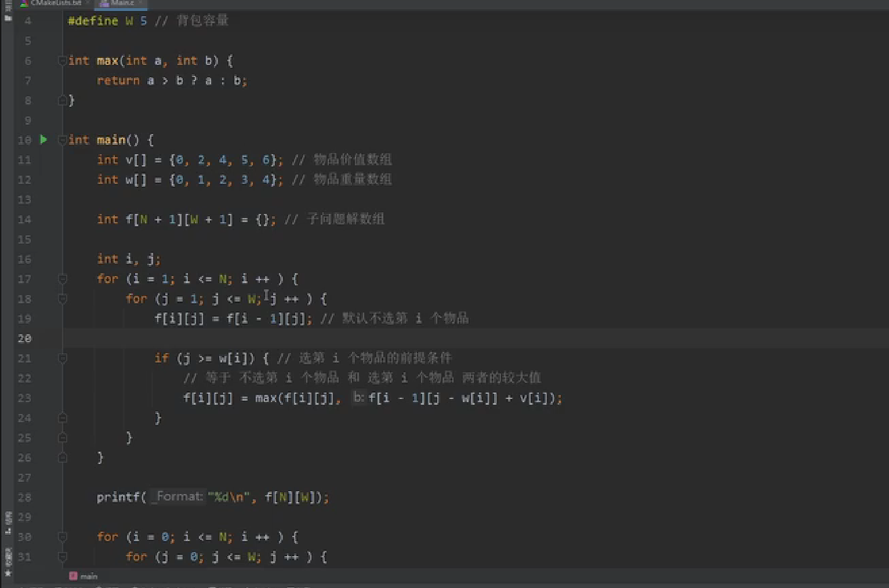Fold the for loop at line 31
889x588 pixels.
pyautogui.click(x=63, y=557)
